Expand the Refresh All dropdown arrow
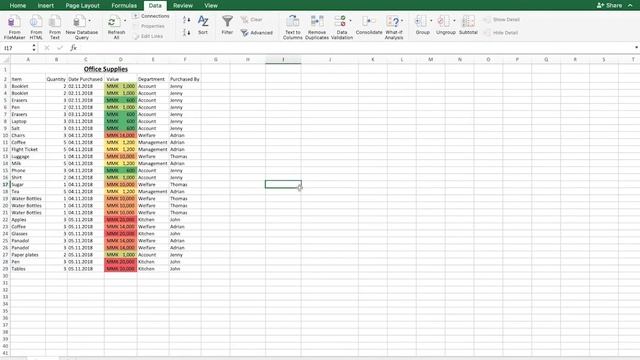Image resolution: width=640 pixels, height=360 pixels. point(124,20)
